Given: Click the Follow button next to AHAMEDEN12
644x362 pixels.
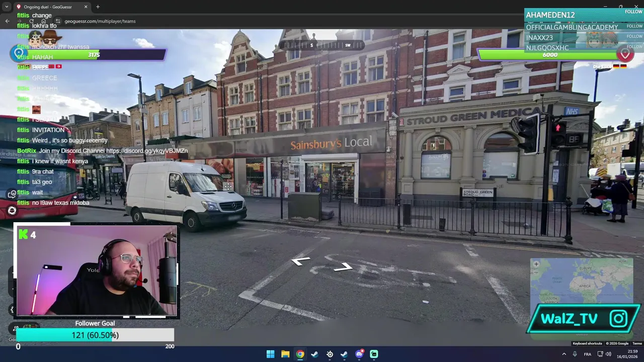Looking at the screenshot, I should [633, 12].
